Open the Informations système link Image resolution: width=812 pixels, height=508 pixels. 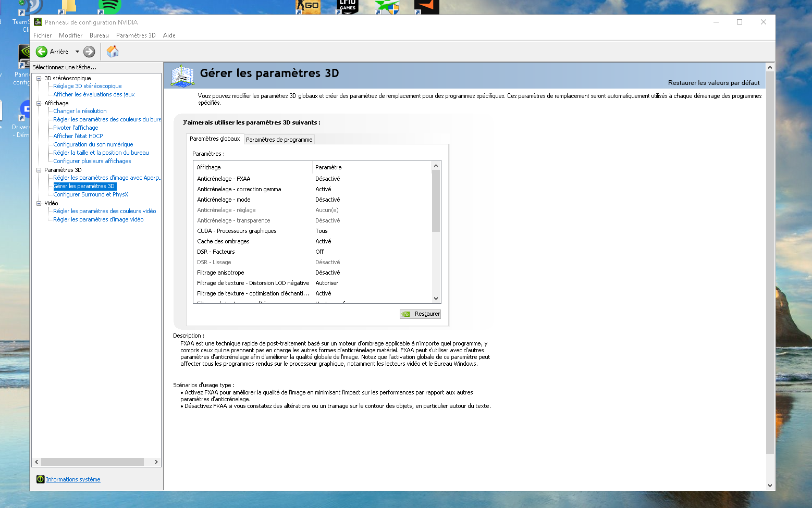click(73, 479)
